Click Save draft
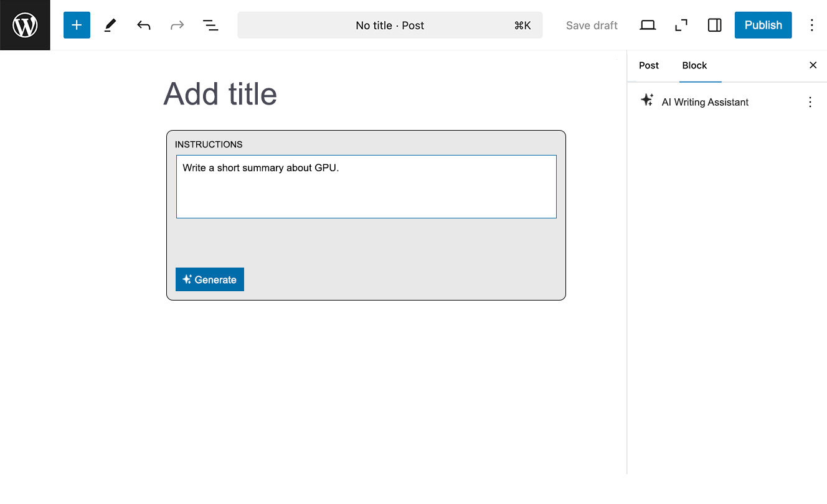This screenshot has height=504, width=827. pos(592,26)
